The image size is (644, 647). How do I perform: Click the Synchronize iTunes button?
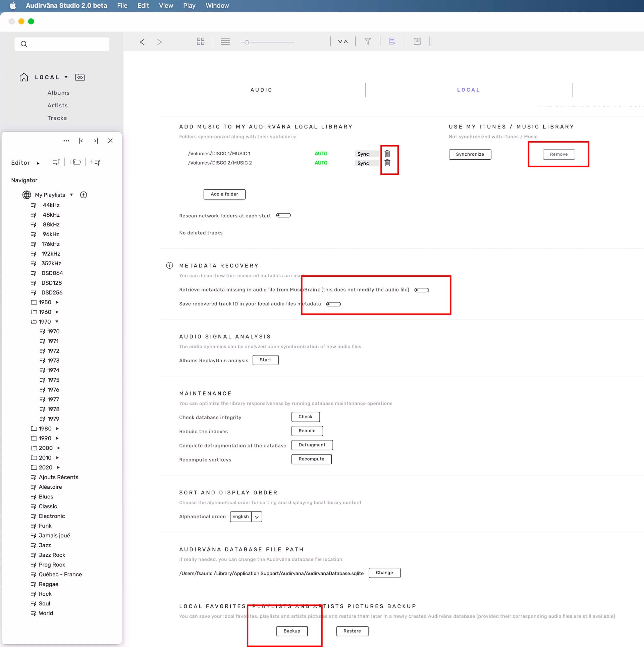point(470,154)
